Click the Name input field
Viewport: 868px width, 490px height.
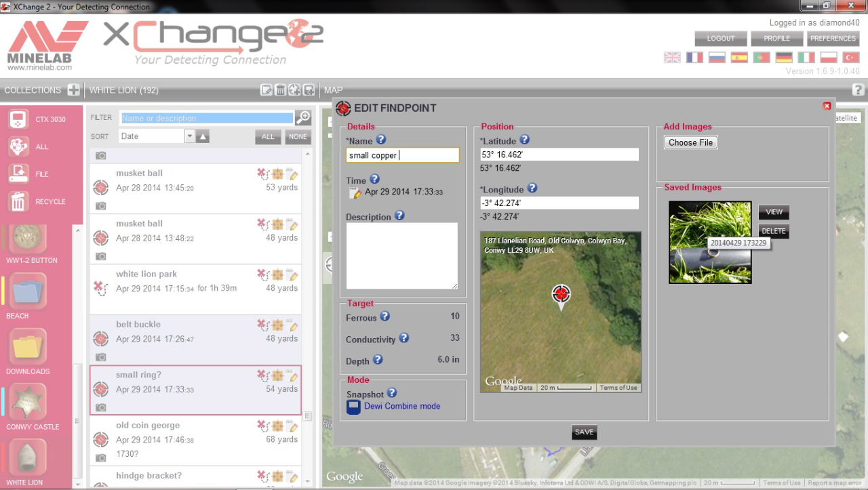pos(403,155)
